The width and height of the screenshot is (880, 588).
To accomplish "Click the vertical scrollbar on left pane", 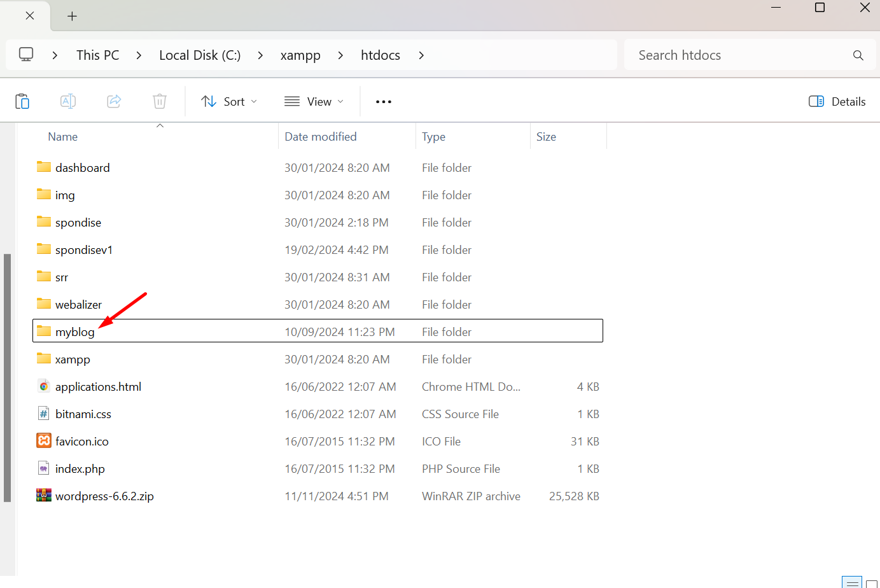I will point(8,378).
